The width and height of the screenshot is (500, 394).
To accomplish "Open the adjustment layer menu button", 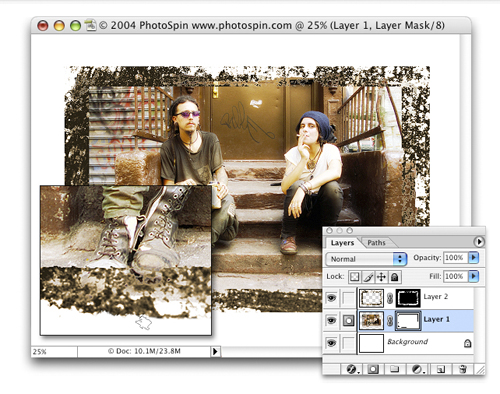I will click(x=417, y=369).
